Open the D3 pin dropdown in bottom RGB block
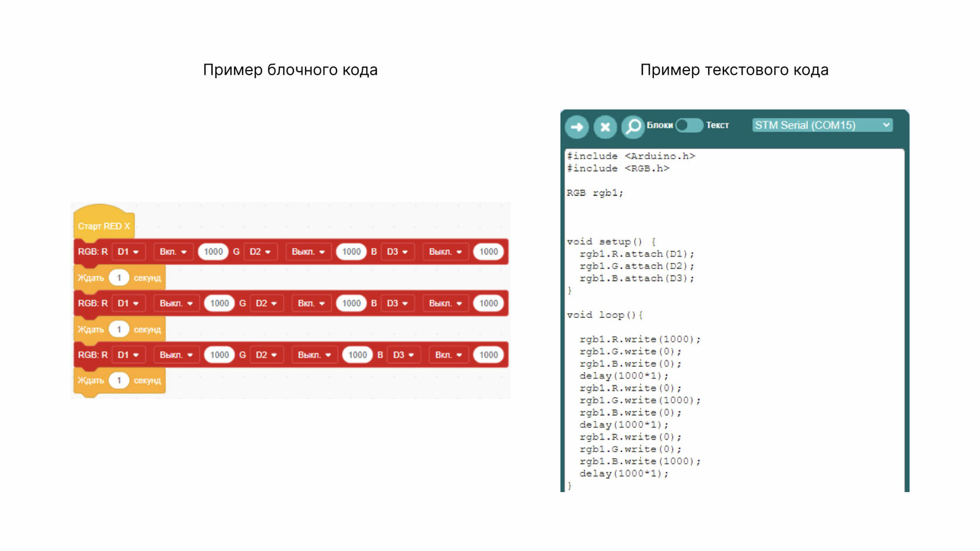The image size is (980, 551). (404, 355)
